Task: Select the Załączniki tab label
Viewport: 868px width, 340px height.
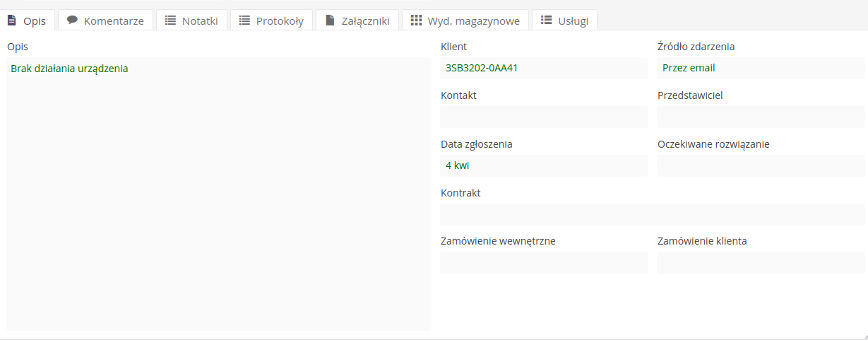Action: point(365,21)
